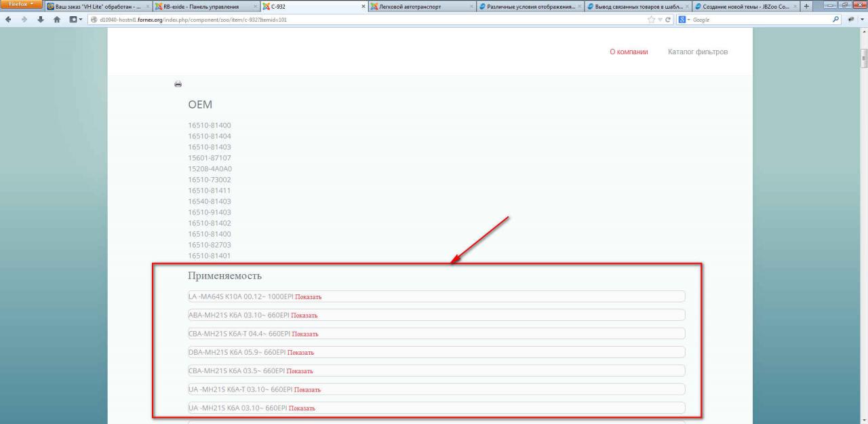Image resolution: width=868 pixels, height=424 pixels.
Task: Click the printer icon above OEM heading
Action: pos(178,84)
